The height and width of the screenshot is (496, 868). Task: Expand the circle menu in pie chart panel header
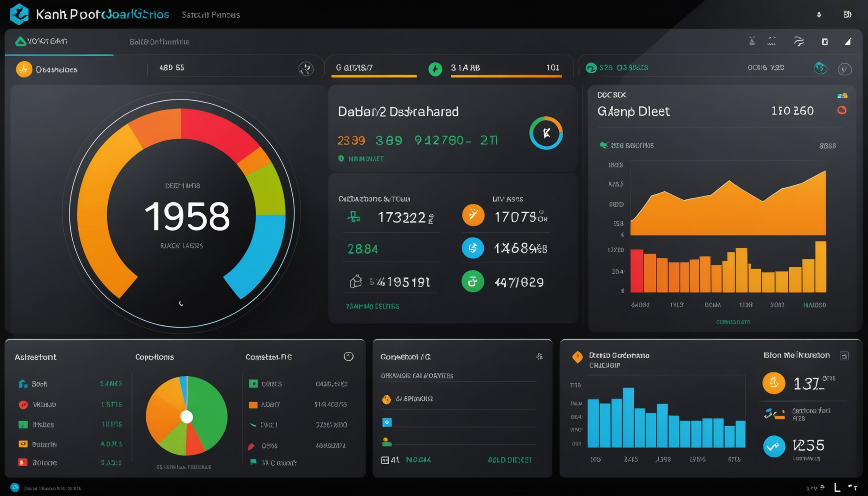point(349,356)
